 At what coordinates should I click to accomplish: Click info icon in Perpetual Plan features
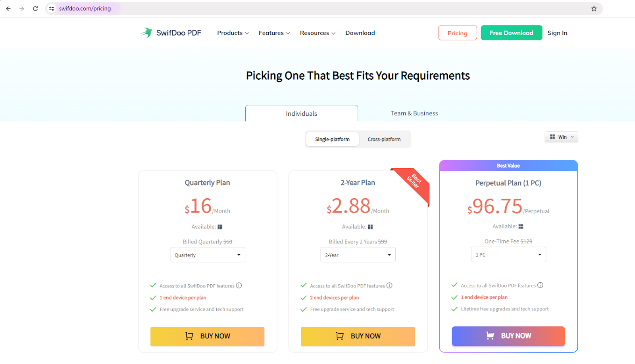tap(540, 285)
